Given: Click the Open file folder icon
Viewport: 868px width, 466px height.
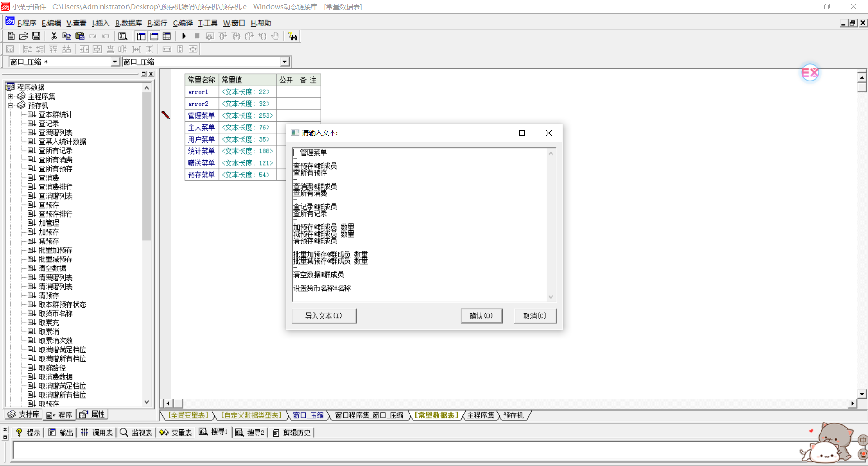Looking at the screenshot, I should coord(24,36).
